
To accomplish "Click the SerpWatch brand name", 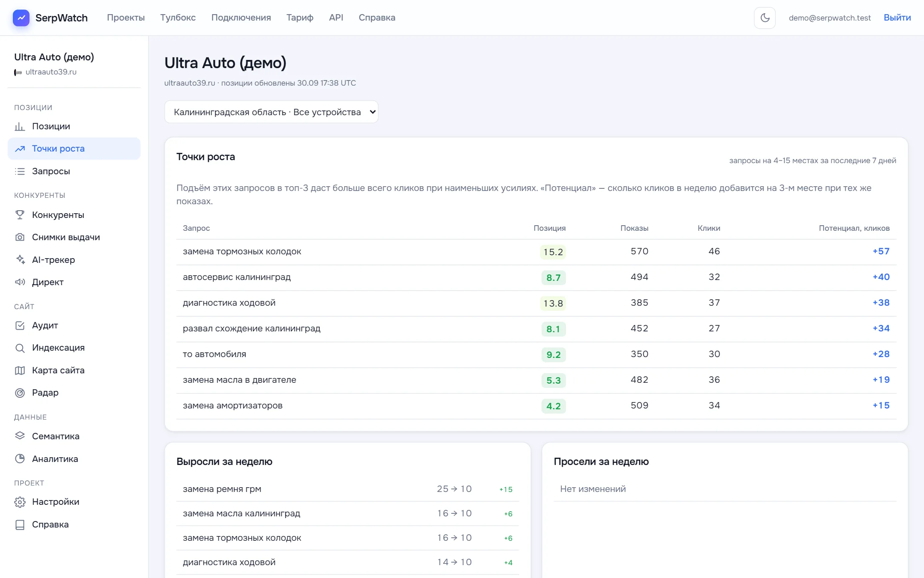I will pos(61,18).
